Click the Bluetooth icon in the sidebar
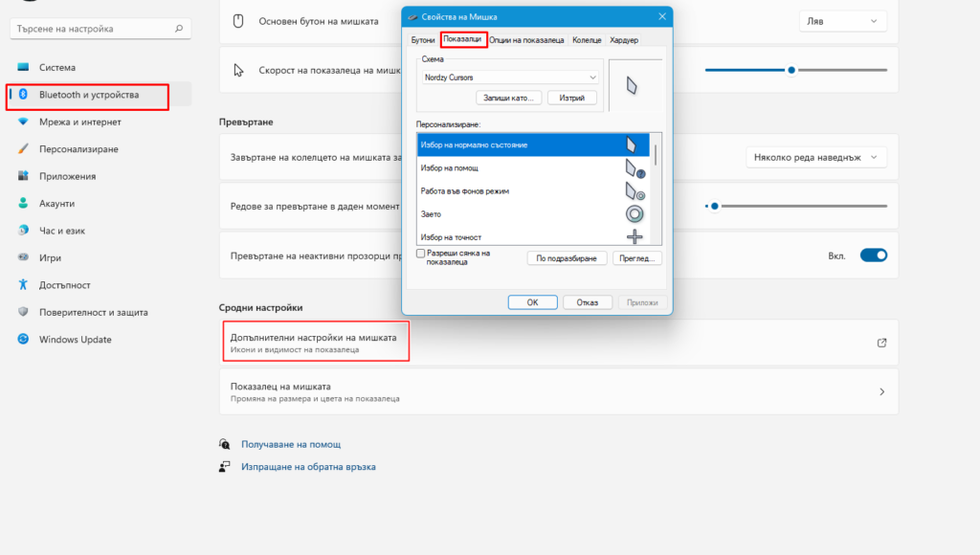 point(23,95)
